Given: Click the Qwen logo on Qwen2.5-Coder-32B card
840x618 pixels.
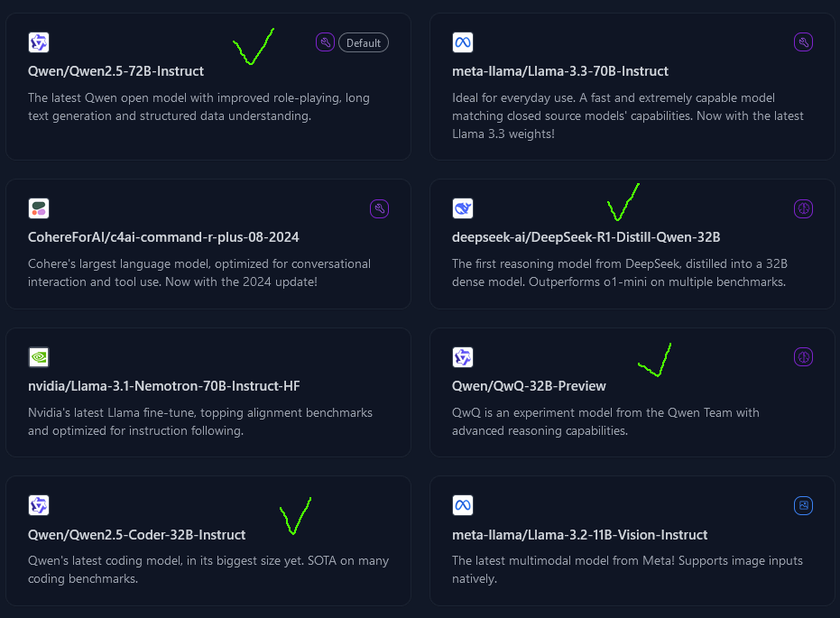Looking at the screenshot, I should (39, 505).
